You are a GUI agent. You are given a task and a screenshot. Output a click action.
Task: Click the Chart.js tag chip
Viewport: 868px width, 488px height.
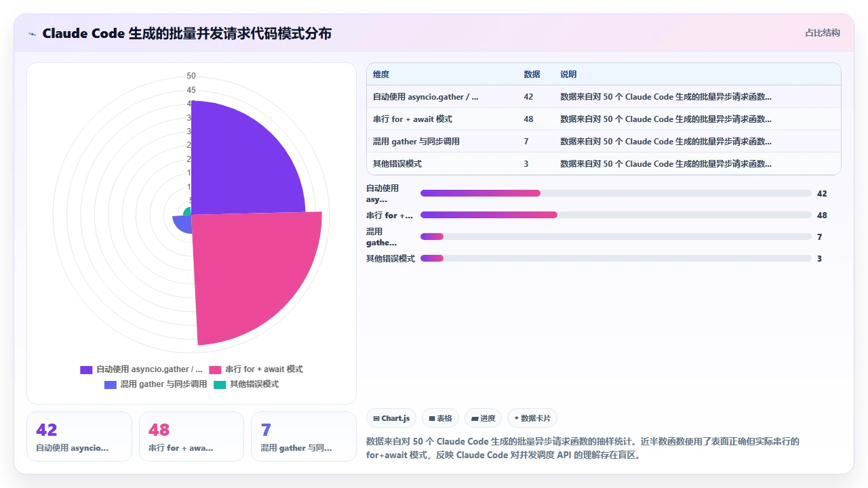click(x=391, y=418)
